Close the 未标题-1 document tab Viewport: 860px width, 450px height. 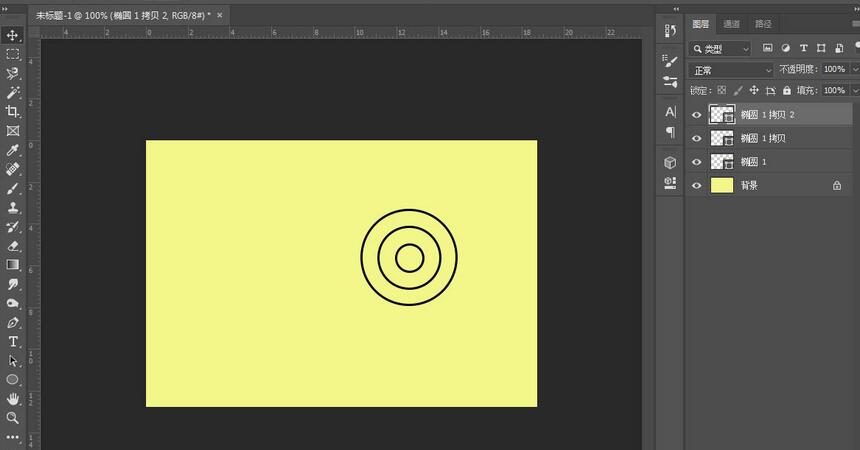pos(219,16)
